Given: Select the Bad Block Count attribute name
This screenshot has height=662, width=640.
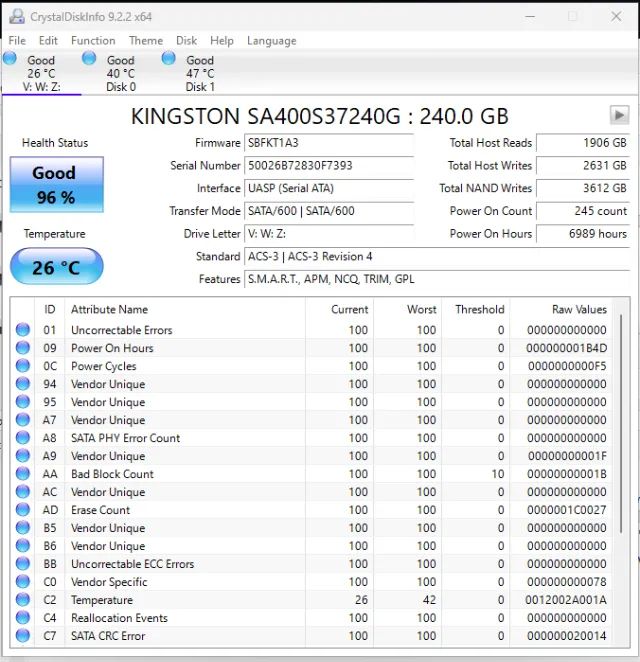Looking at the screenshot, I should [112, 474].
